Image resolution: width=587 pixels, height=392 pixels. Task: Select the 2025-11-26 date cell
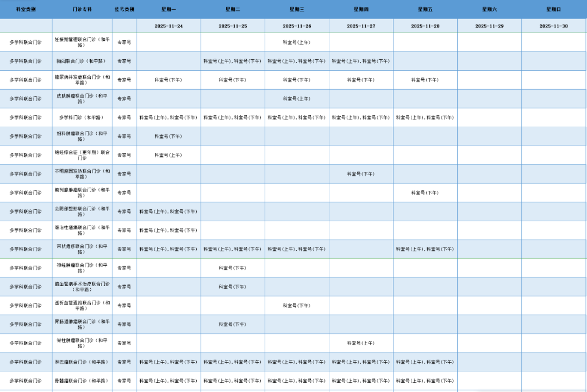point(297,26)
